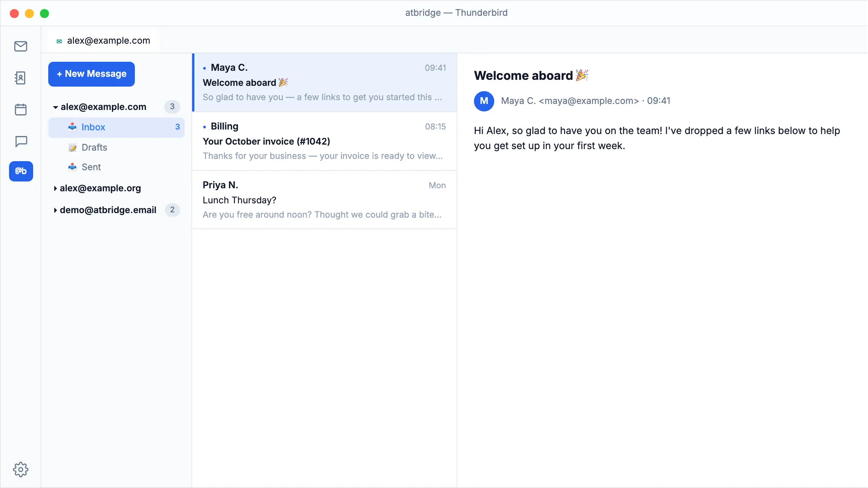The height and width of the screenshot is (488, 868).
Task: Open the Sent folder
Action: (116, 167)
